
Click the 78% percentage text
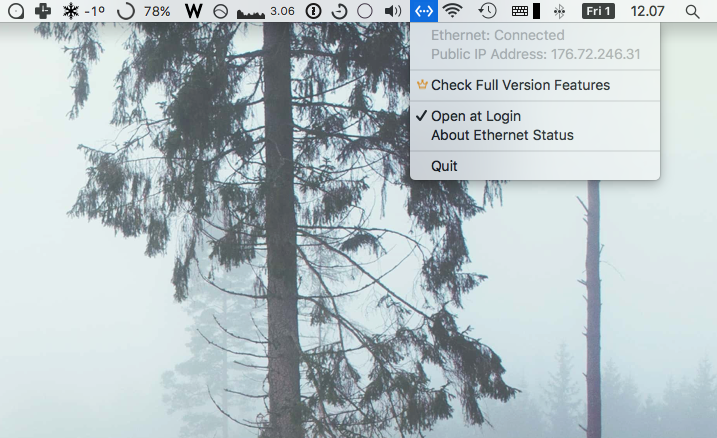pyautogui.click(x=157, y=11)
